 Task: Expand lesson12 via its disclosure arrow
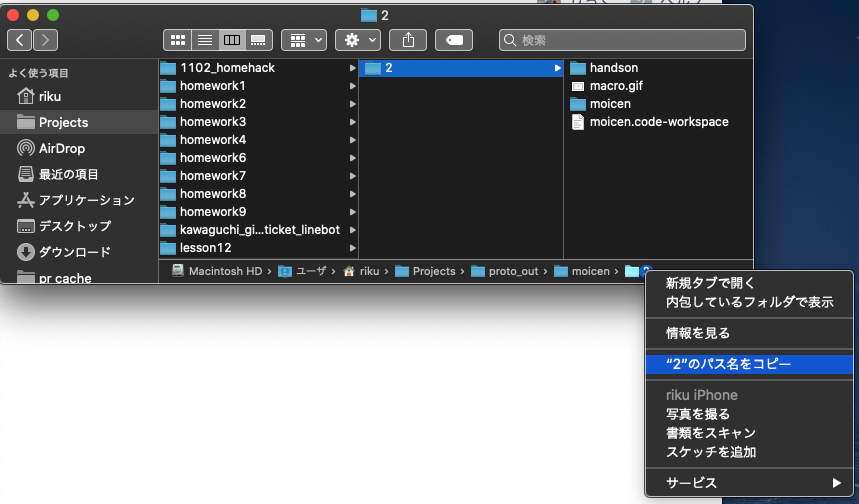pyautogui.click(x=353, y=248)
